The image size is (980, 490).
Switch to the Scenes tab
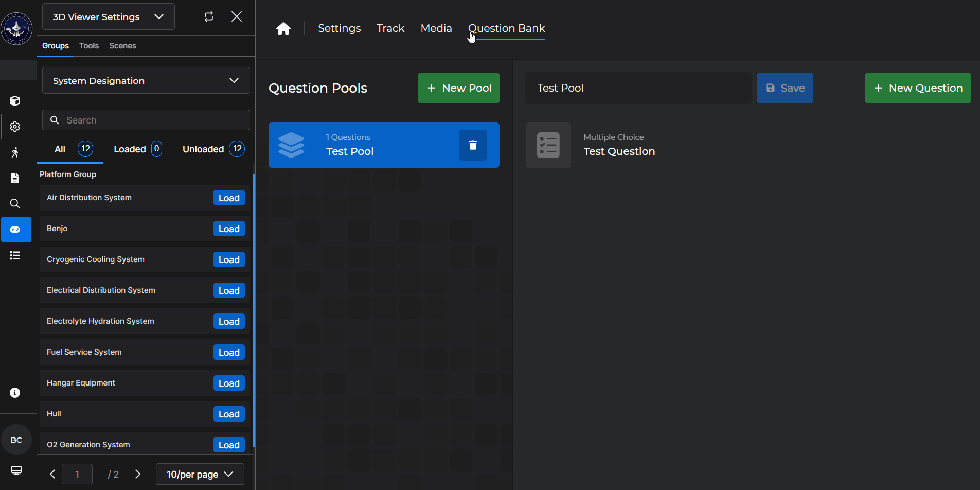tap(122, 46)
